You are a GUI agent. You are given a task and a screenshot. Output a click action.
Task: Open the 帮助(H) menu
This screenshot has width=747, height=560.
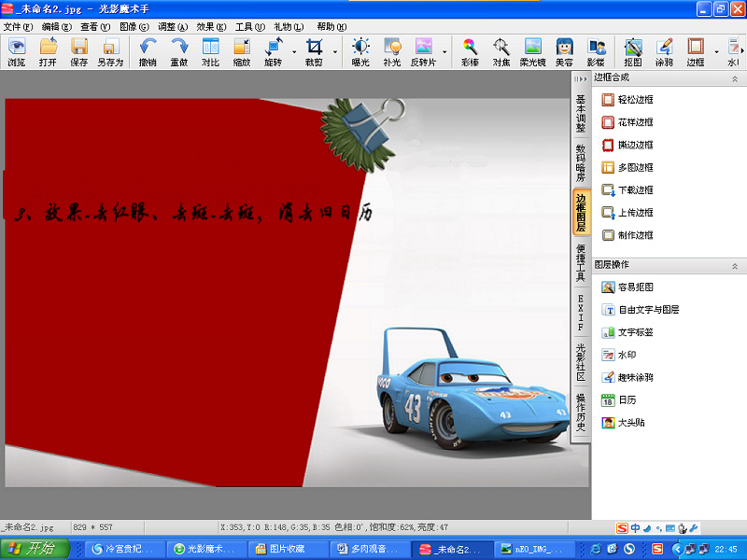[332, 27]
